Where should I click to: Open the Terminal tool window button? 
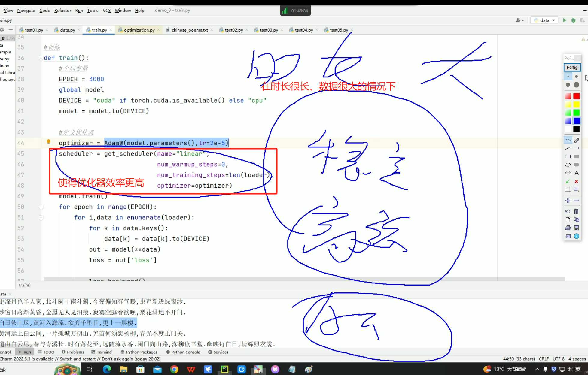pos(102,352)
